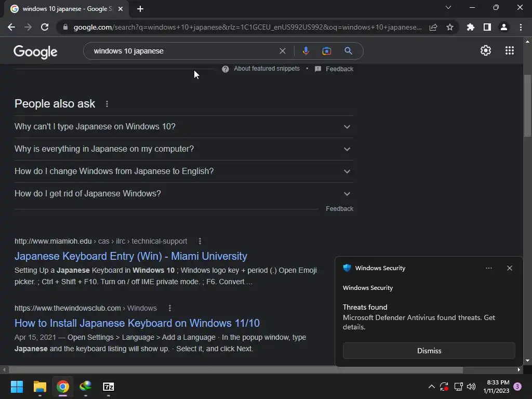
Task: Click the thewindowsclub.com result URL breadcrumb
Action: [x=86, y=308]
